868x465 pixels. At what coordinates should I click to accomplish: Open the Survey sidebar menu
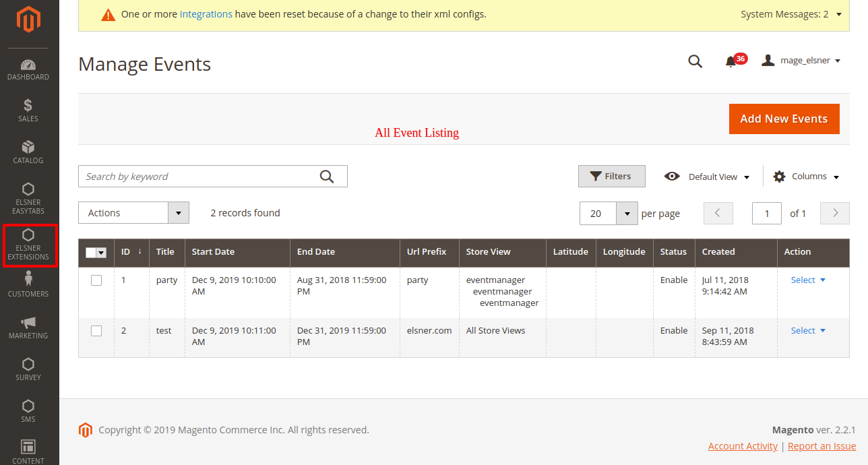28,369
